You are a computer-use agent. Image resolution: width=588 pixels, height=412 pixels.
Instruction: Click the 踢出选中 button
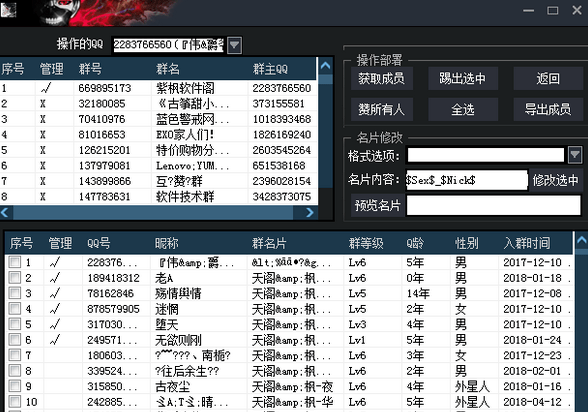pos(463,78)
